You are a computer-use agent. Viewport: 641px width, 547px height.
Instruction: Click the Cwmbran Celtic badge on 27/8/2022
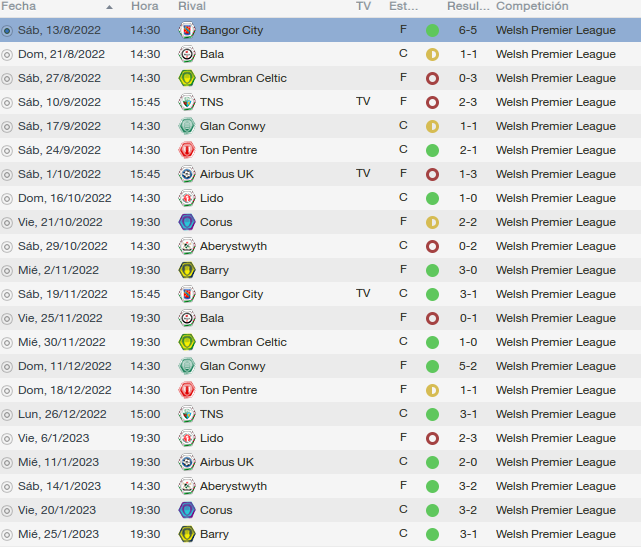click(187, 78)
